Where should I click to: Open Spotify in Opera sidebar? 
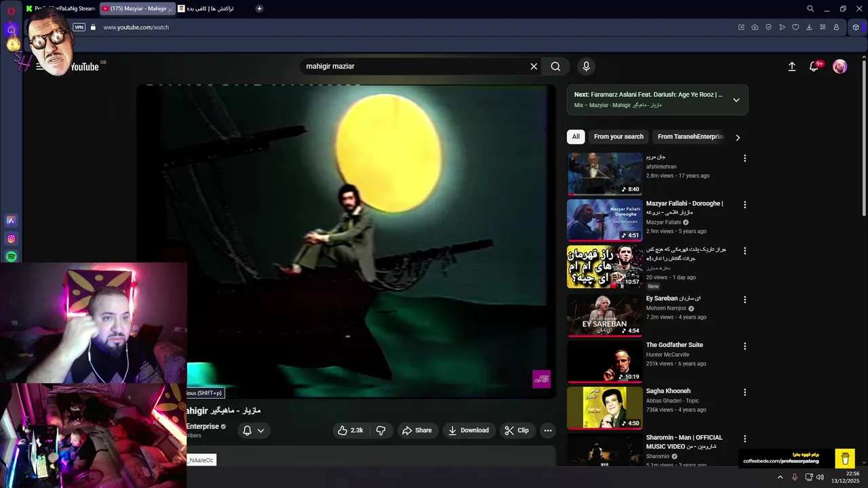pyautogui.click(x=11, y=257)
